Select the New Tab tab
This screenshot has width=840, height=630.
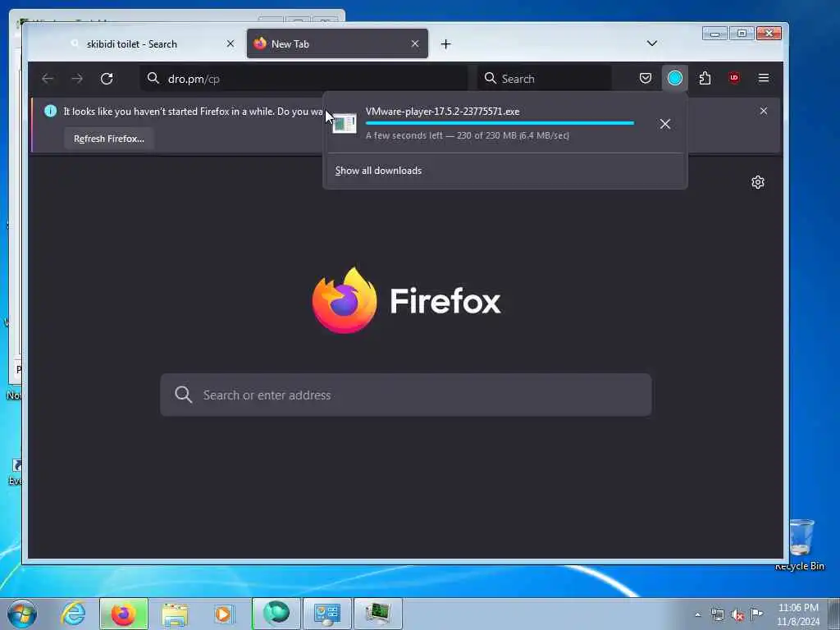(x=337, y=44)
